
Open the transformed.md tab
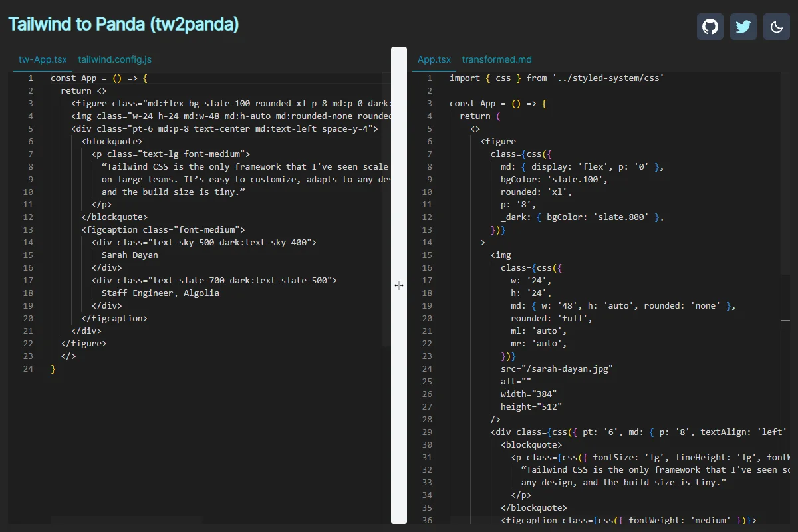(x=497, y=59)
